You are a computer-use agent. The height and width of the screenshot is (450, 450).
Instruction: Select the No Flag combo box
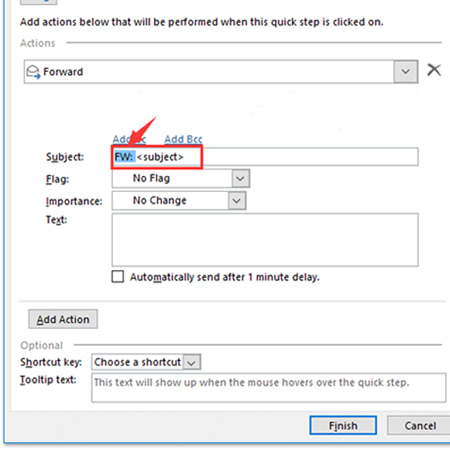point(181,179)
